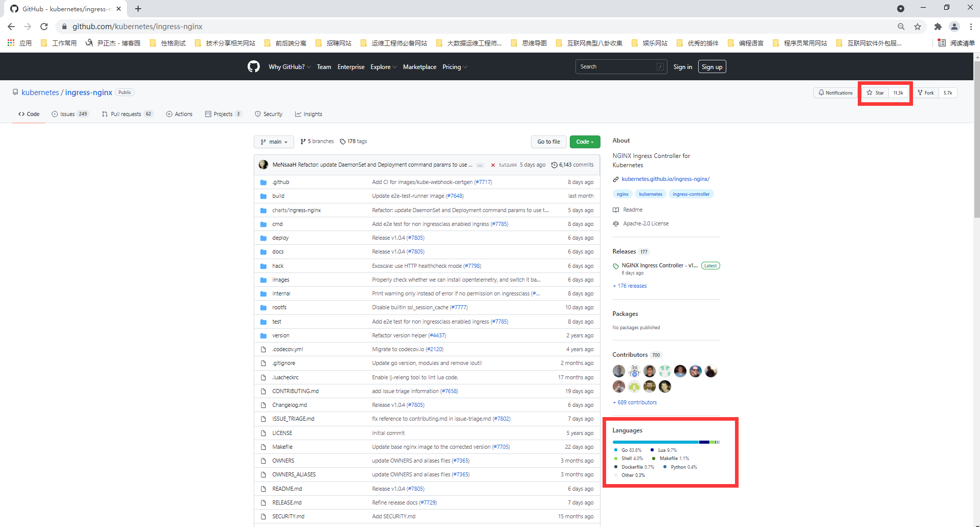Bookmark page with the star icon
Viewport: 980px width, 527px height.
(x=918, y=27)
